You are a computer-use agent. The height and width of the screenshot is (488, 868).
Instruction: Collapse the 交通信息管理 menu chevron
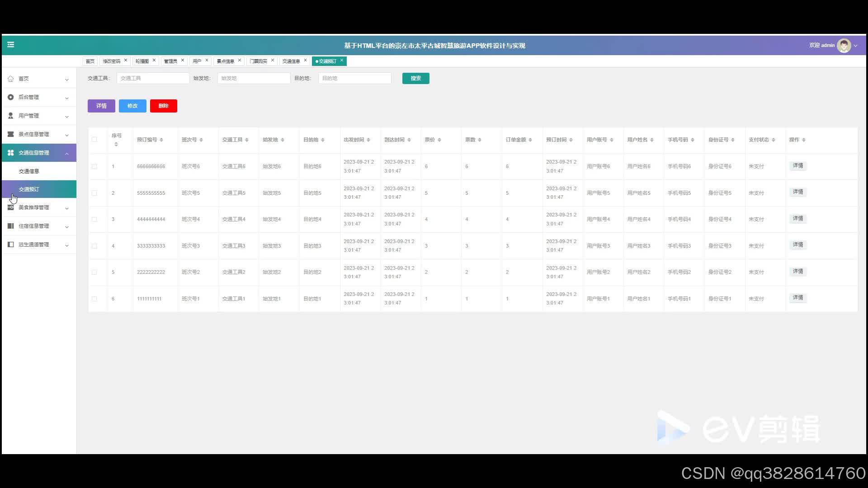tap(67, 153)
